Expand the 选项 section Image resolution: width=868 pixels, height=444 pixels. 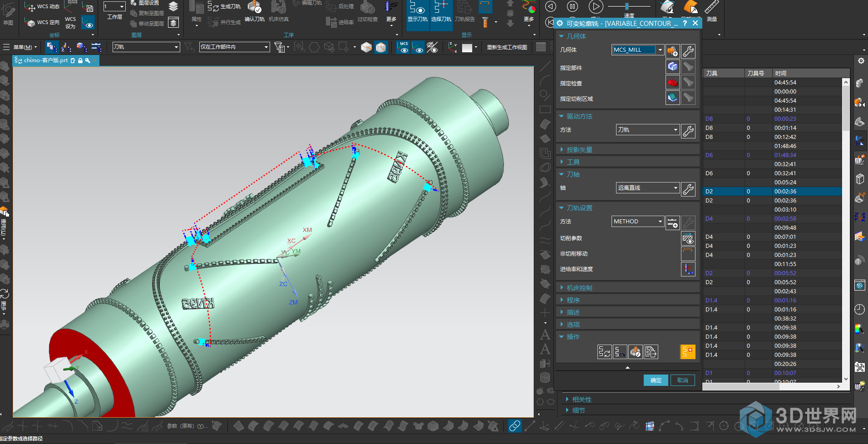click(627, 325)
